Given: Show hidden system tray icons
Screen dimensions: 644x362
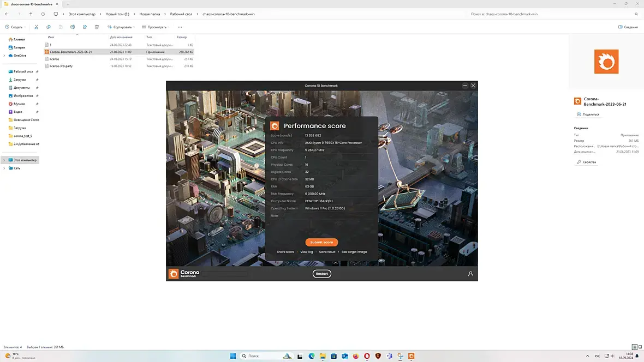Looking at the screenshot, I should (x=587, y=356).
